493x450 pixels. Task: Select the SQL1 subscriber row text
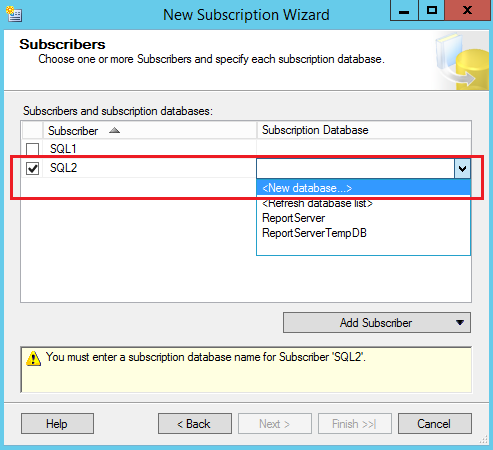coord(63,149)
